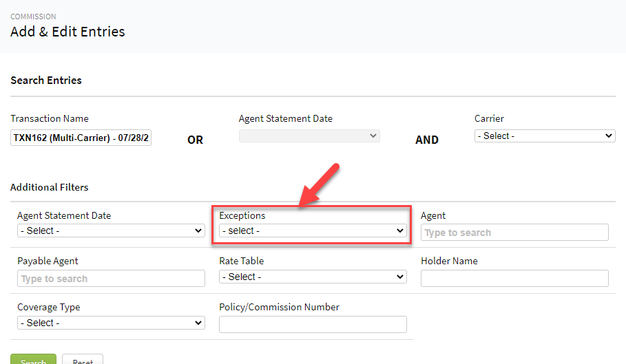Click the Exceptions label

click(x=242, y=215)
